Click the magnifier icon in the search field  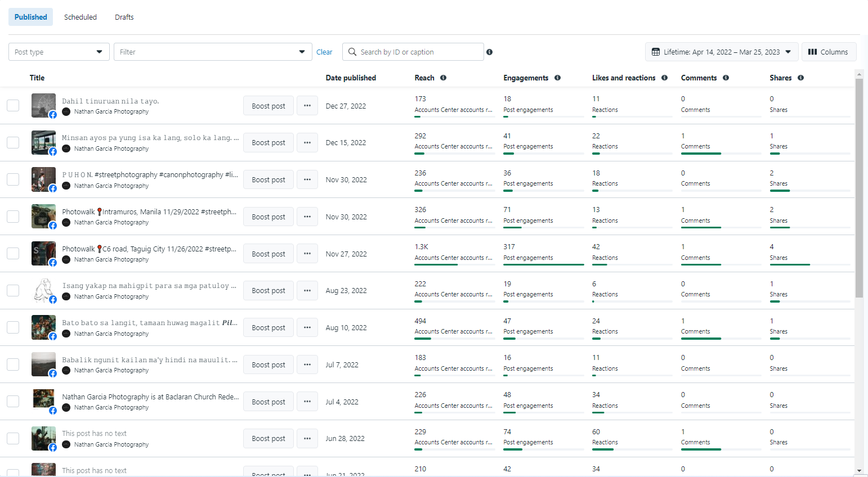coord(352,52)
